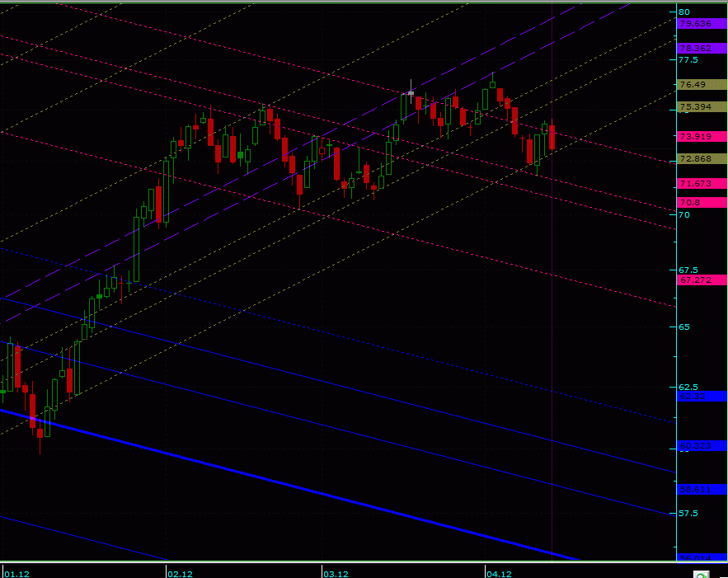Click the 04.12 date label

(x=499, y=574)
